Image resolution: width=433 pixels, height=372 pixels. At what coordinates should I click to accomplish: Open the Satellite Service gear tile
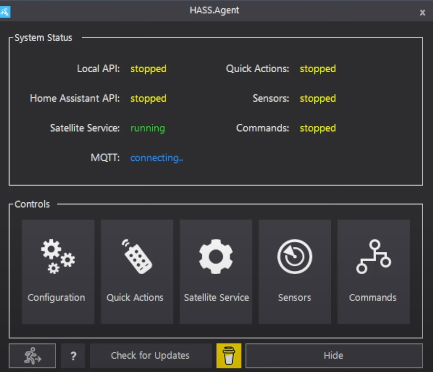216,272
